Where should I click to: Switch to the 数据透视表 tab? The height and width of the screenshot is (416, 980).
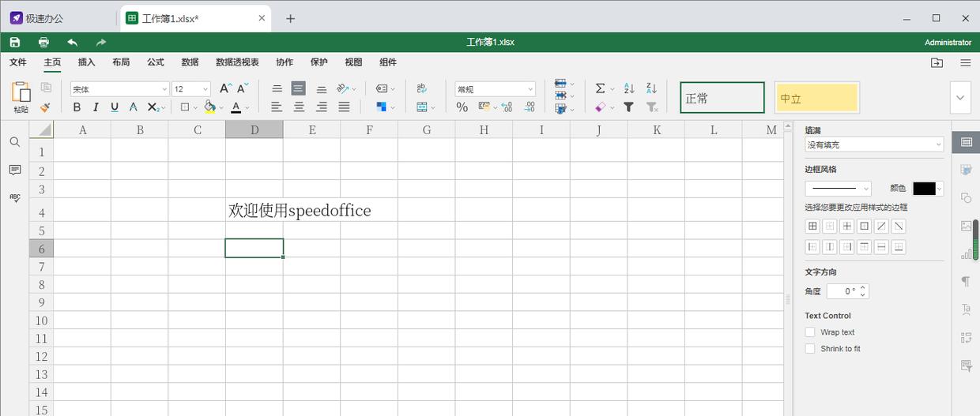[x=237, y=62]
